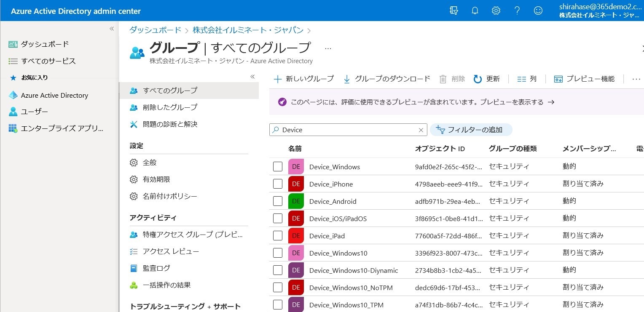Open エンタープライズ アプリ in left navigation
The height and width of the screenshot is (312, 644).
tap(56, 128)
